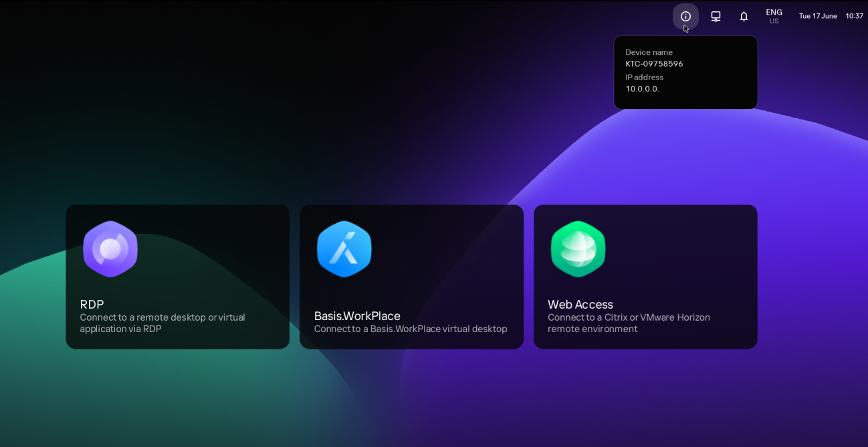Viewport: 868px width, 447px height.
Task: Click the Basis.WorkPlace virtual desktop description
Action: click(410, 329)
